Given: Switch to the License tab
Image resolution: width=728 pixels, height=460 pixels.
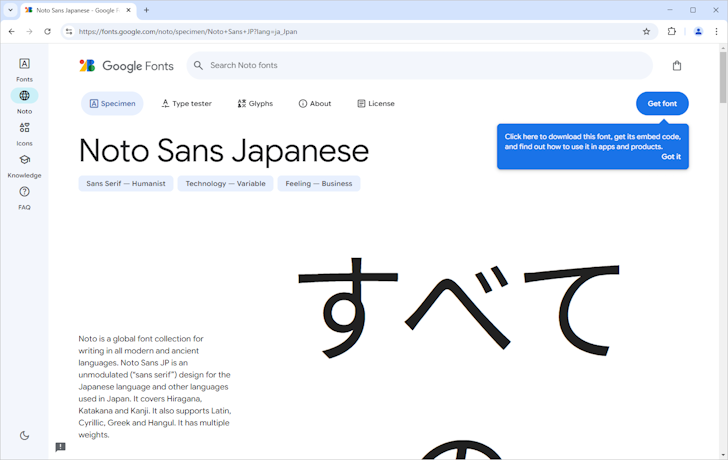Looking at the screenshot, I should (376, 104).
